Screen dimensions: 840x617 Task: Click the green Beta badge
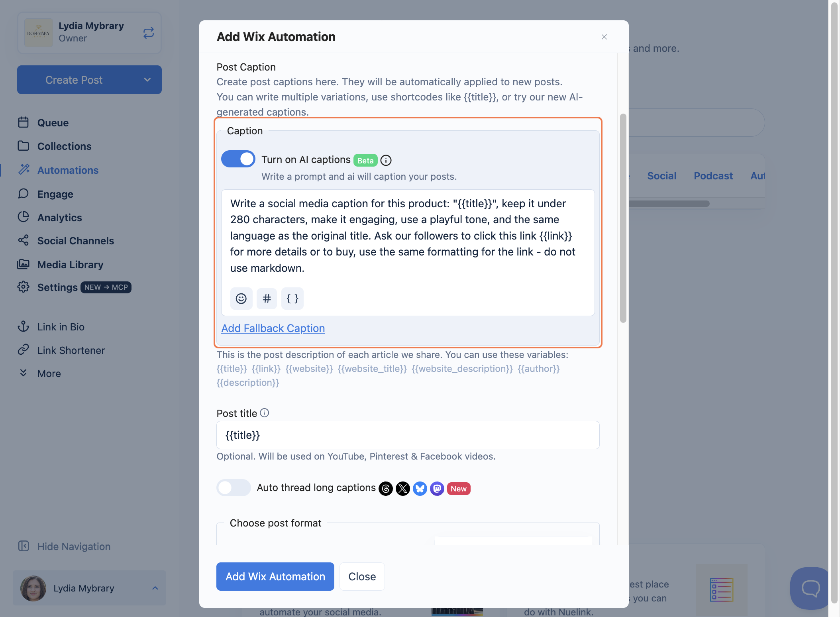pos(365,160)
